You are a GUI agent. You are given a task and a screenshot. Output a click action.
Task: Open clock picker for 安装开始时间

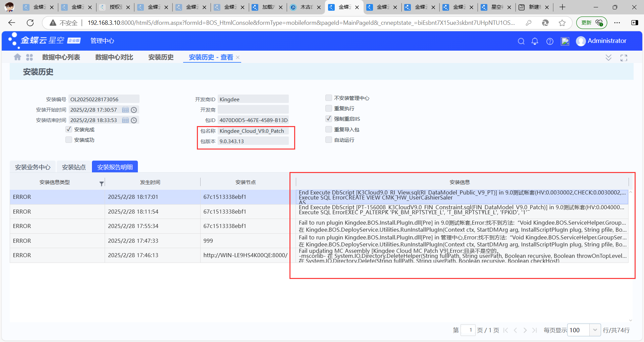pyautogui.click(x=134, y=110)
